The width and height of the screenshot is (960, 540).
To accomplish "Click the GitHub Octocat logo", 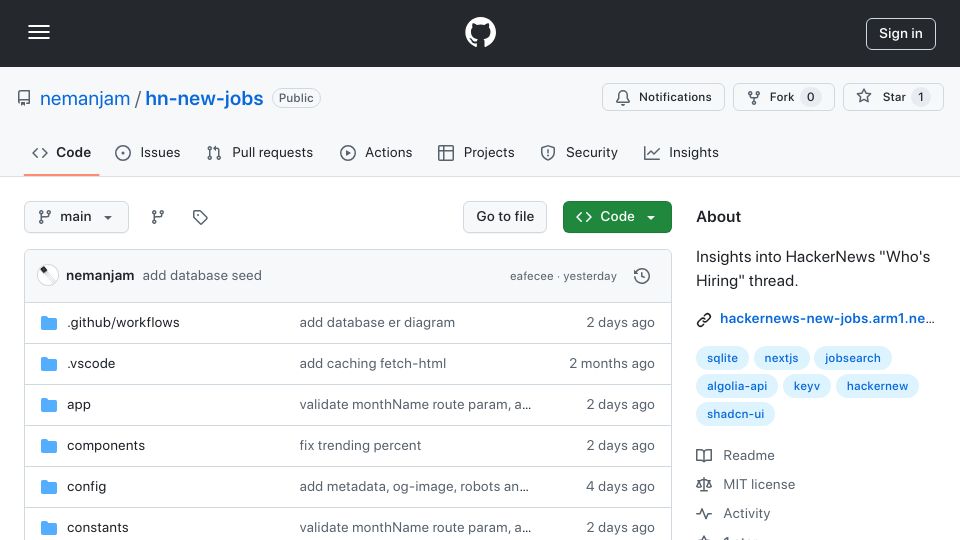I will [x=480, y=32].
